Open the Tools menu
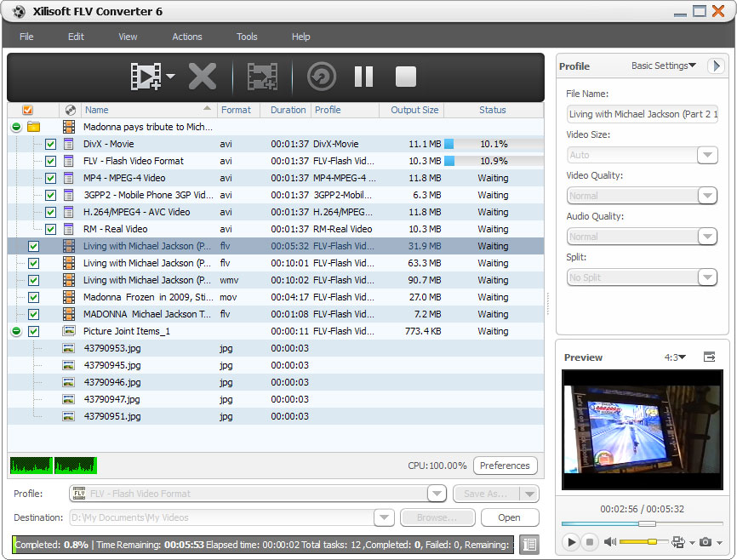737x560 pixels. [x=247, y=37]
